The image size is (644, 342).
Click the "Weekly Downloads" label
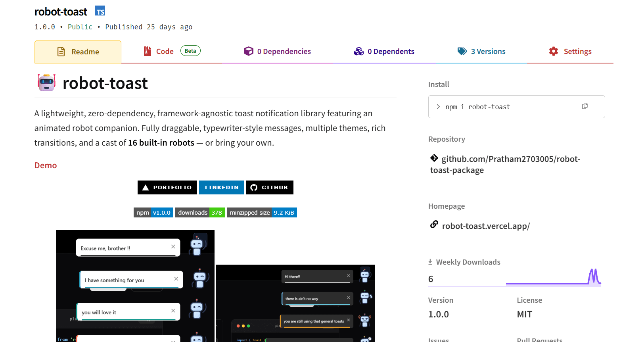468,262
